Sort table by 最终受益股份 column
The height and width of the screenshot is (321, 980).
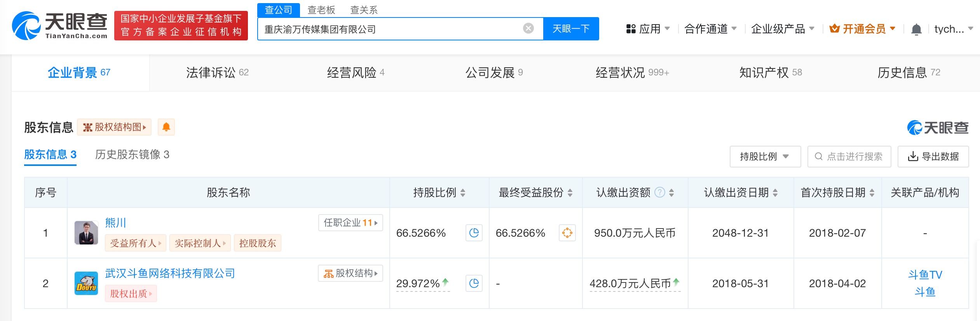point(570,193)
